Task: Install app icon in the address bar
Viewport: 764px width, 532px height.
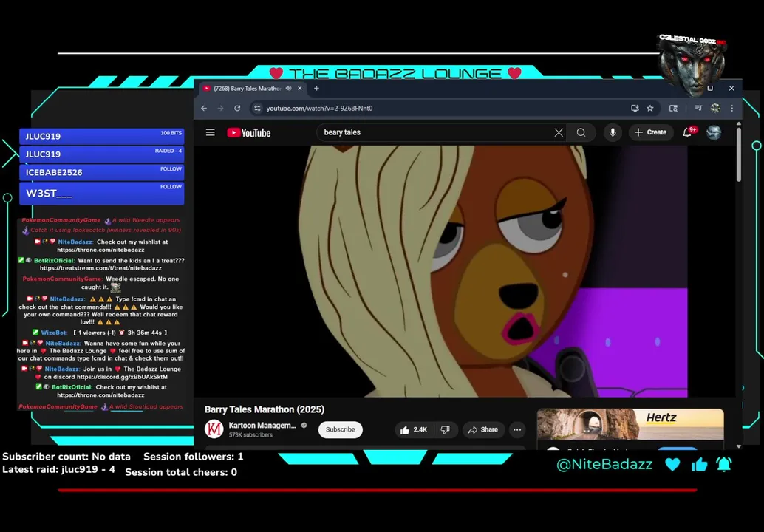Action: 635,108
